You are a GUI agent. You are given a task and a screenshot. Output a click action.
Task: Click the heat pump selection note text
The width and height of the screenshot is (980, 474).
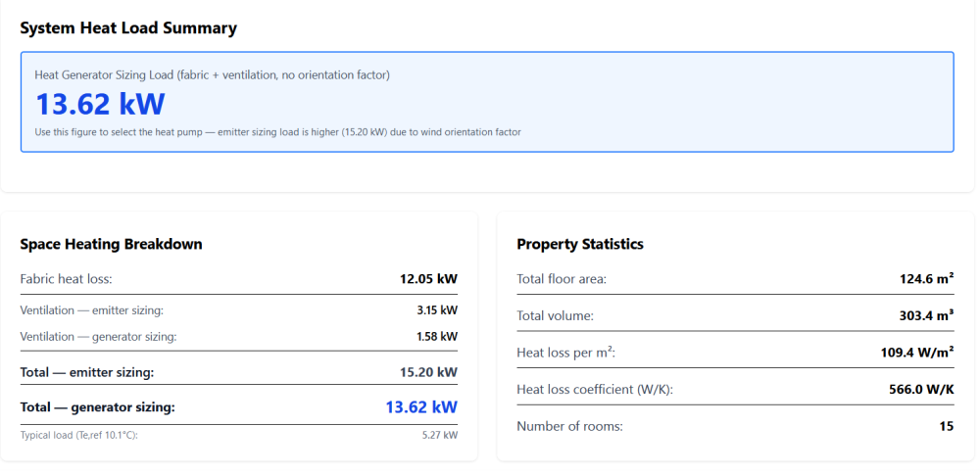pyautogui.click(x=277, y=132)
